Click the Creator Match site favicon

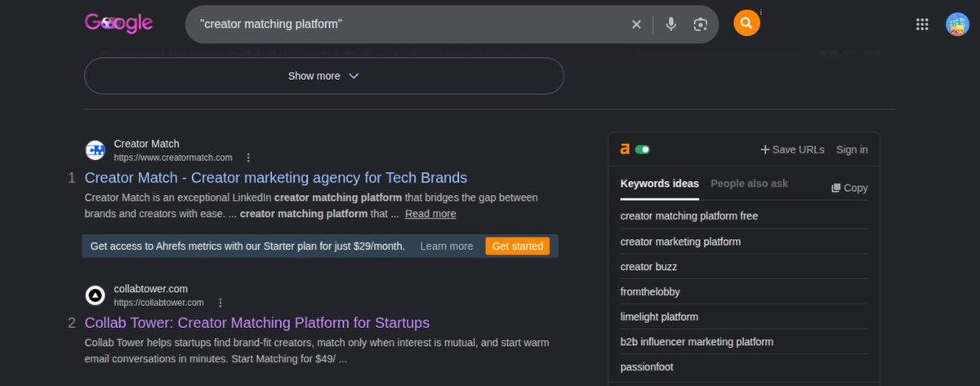(x=96, y=150)
